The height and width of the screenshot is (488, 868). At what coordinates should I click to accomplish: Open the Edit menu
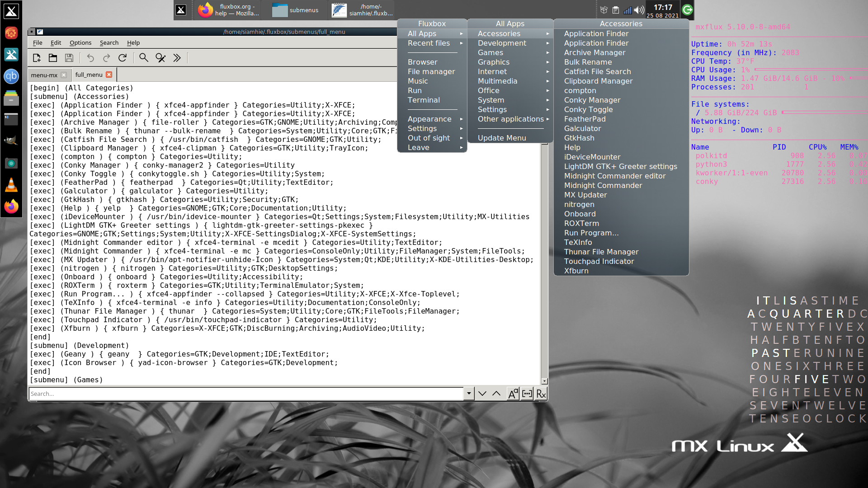click(x=56, y=42)
